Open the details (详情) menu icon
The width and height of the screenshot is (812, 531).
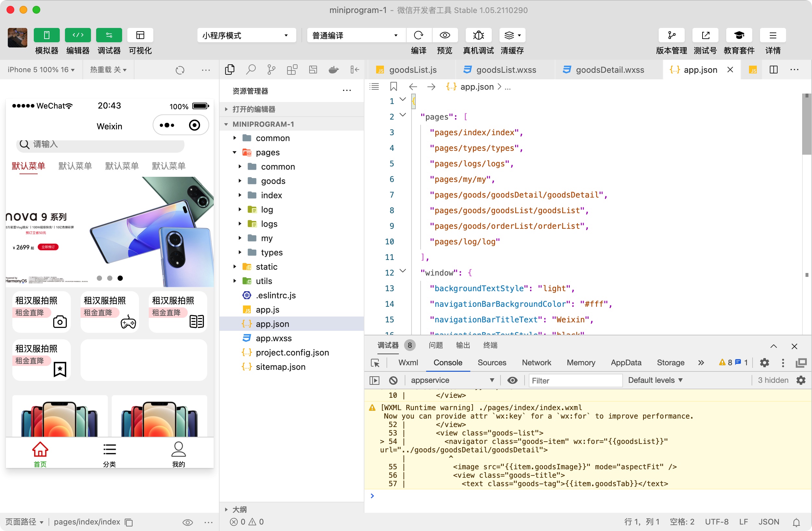click(x=773, y=35)
